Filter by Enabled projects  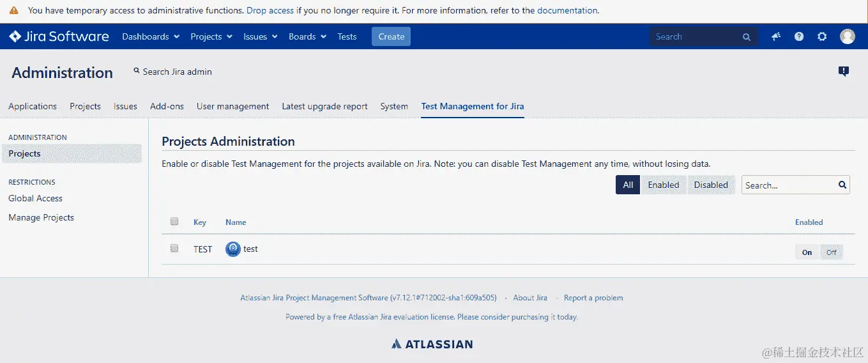tap(664, 185)
